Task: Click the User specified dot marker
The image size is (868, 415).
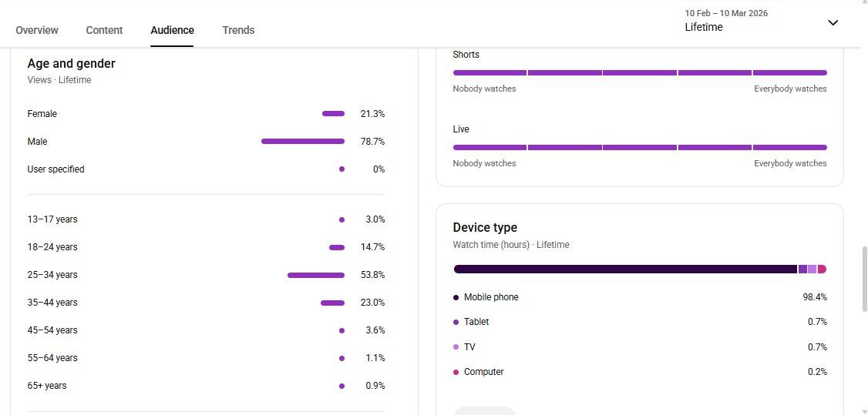Action: [341, 169]
